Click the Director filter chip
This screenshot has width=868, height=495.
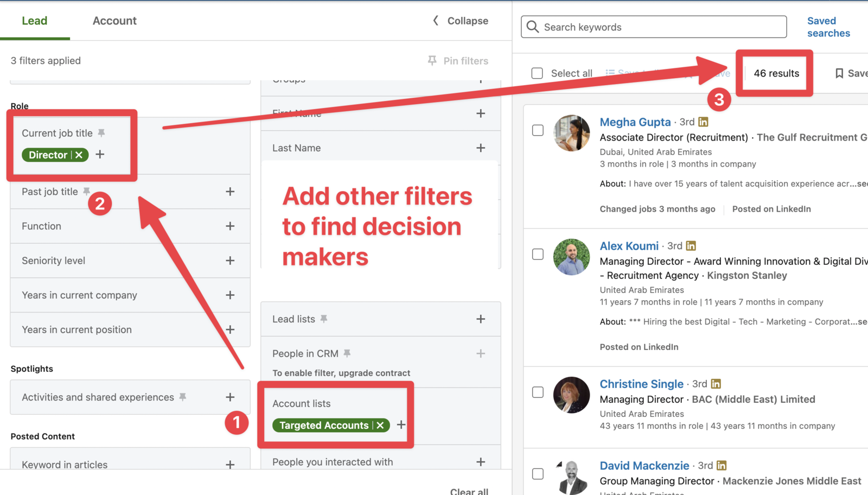[55, 155]
